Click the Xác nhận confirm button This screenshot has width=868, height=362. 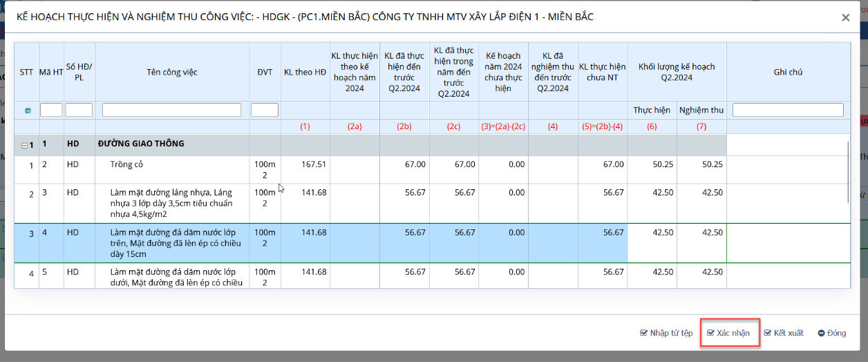pos(728,333)
